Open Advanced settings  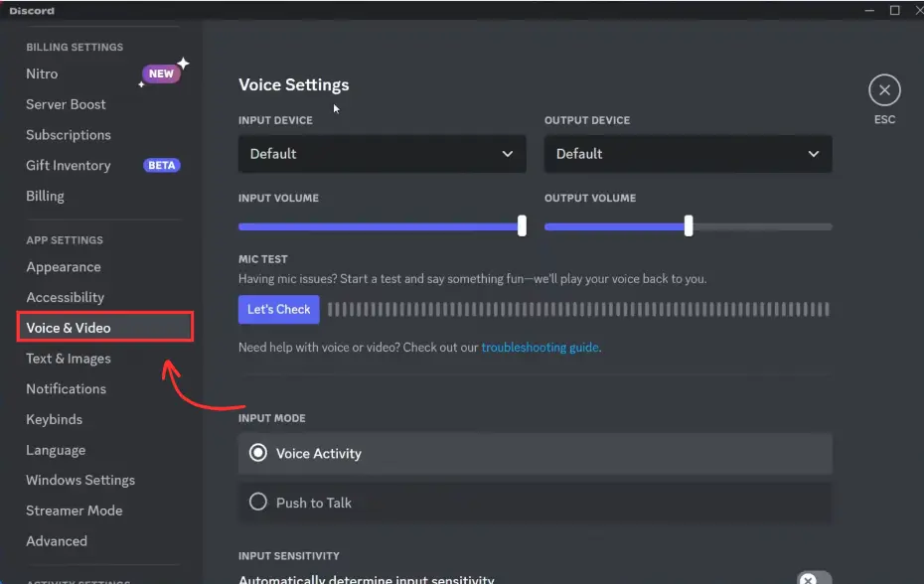pos(57,541)
